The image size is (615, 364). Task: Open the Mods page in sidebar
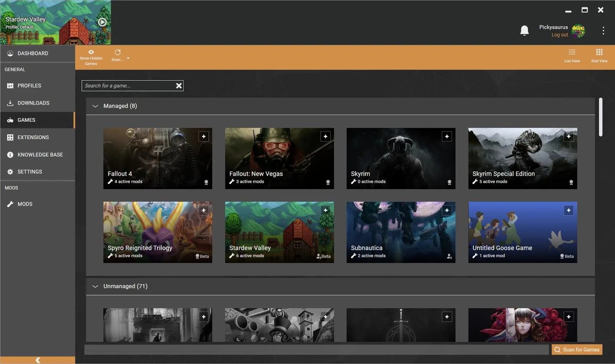pos(37,204)
